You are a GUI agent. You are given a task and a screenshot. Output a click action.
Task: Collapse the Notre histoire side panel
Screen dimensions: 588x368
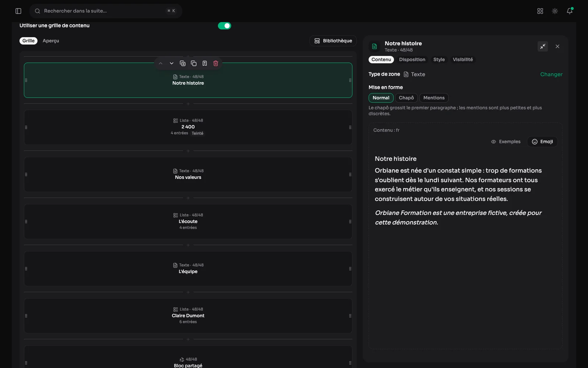pyautogui.click(x=543, y=46)
